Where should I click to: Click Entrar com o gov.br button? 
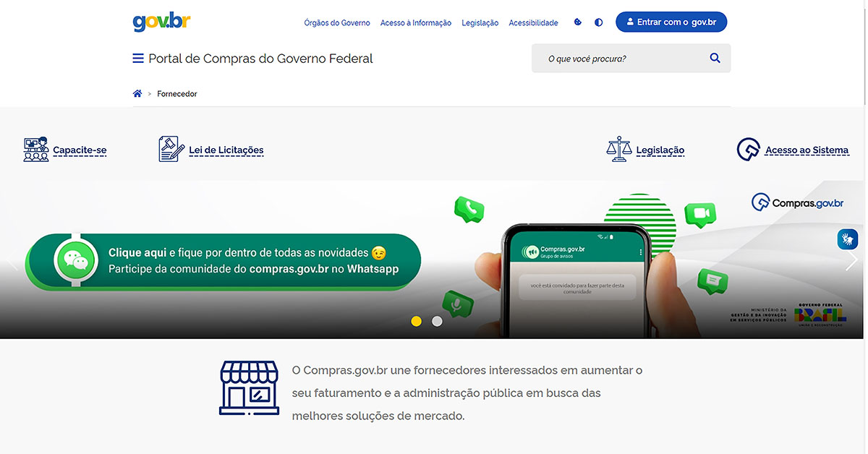[x=671, y=22]
